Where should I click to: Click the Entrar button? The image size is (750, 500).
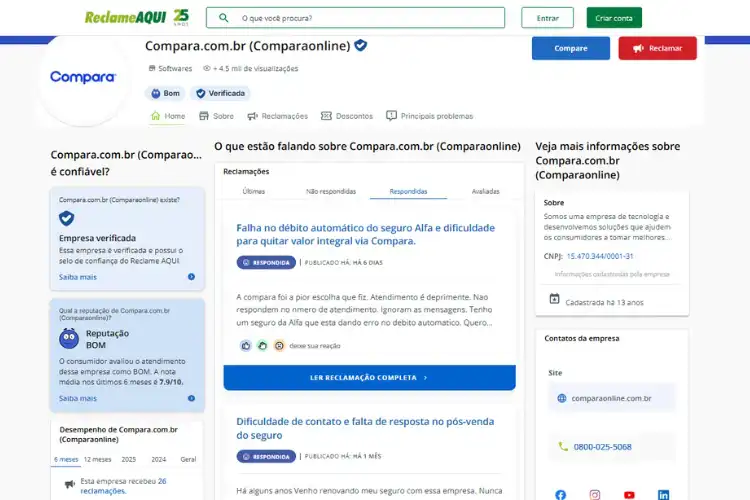(547, 18)
